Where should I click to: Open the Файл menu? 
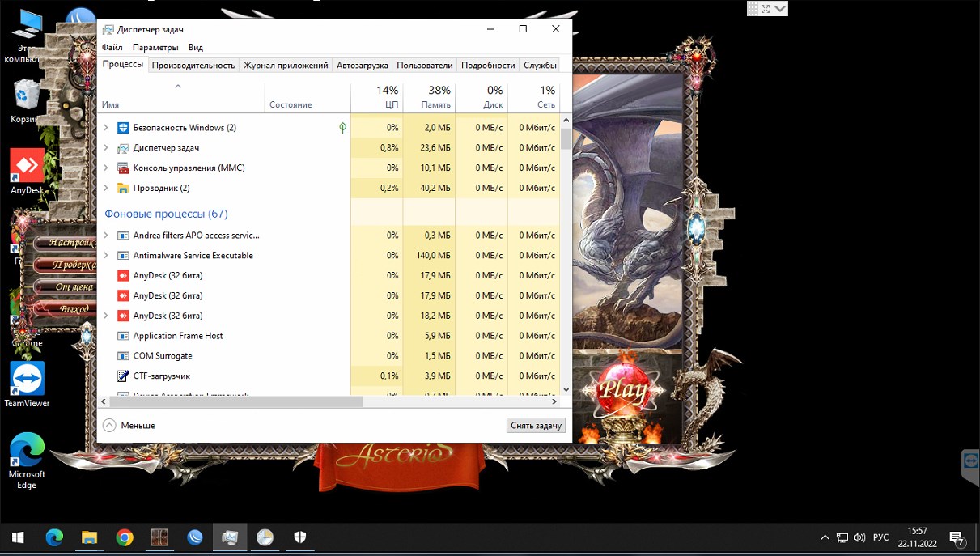[112, 48]
